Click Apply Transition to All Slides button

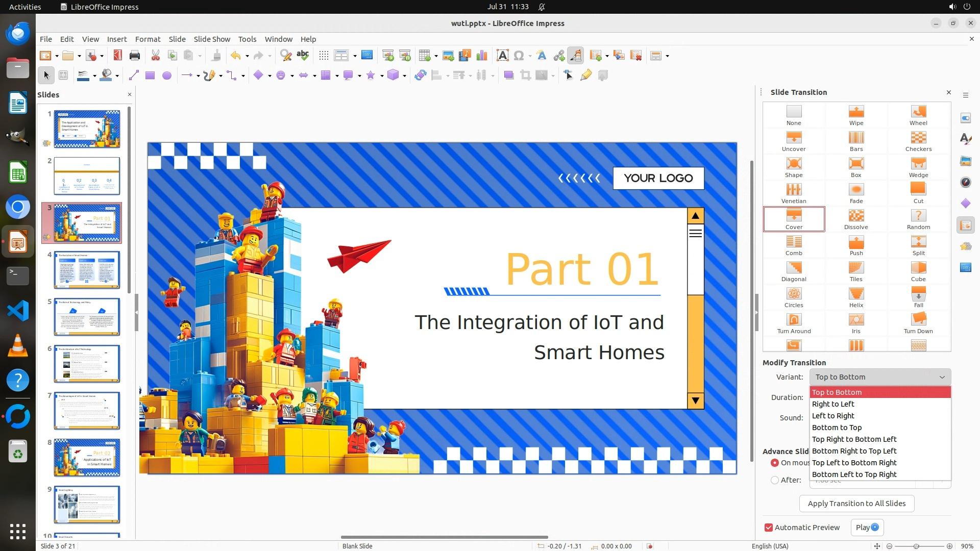[x=856, y=504]
